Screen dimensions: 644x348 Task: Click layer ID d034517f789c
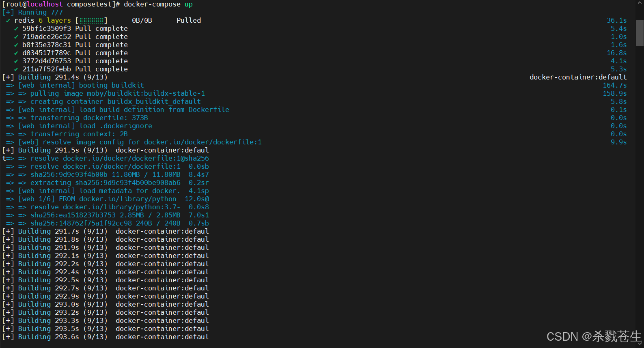(47, 53)
